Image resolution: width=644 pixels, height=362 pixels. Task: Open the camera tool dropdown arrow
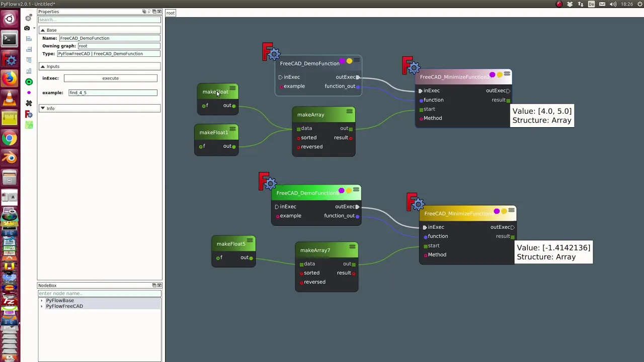(34, 28)
